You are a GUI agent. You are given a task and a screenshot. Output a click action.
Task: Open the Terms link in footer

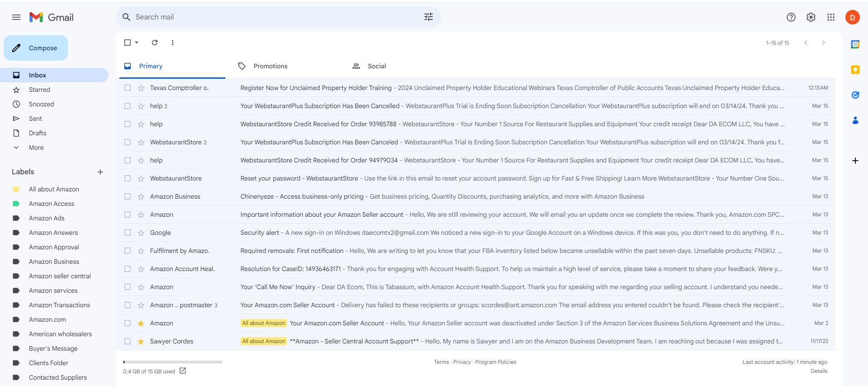pyautogui.click(x=441, y=362)
